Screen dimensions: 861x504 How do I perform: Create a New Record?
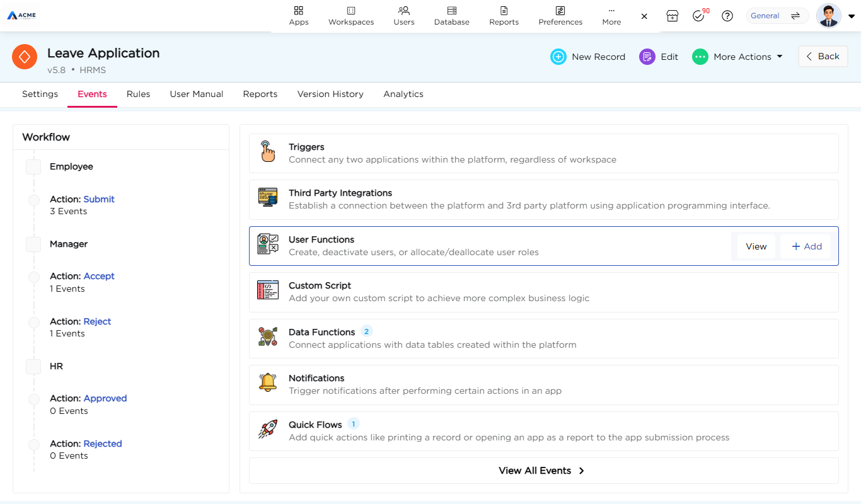tap(587, 57)
